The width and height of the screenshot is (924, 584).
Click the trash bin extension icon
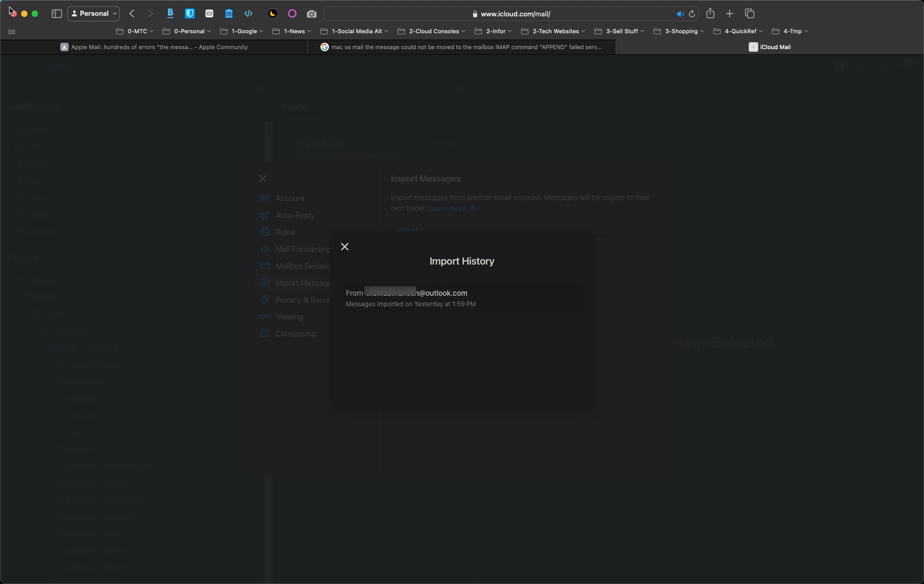(229, 14)
